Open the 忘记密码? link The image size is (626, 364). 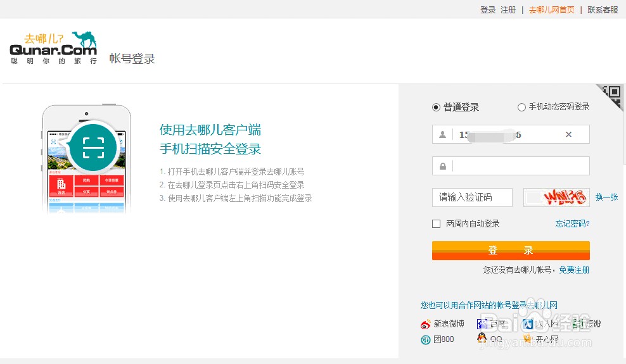pos(572,223)
